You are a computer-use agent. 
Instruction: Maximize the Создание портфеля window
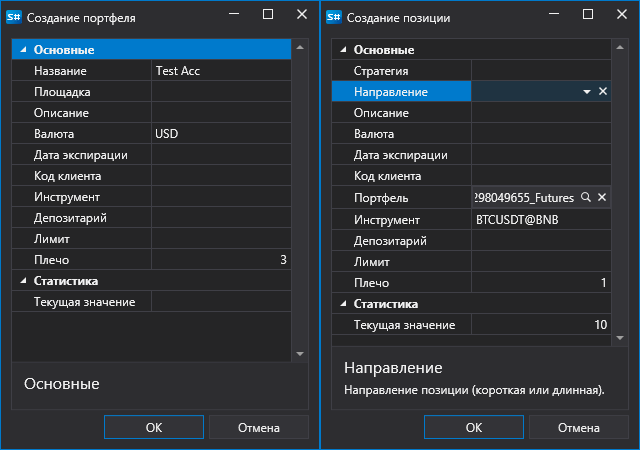(268, 14)
